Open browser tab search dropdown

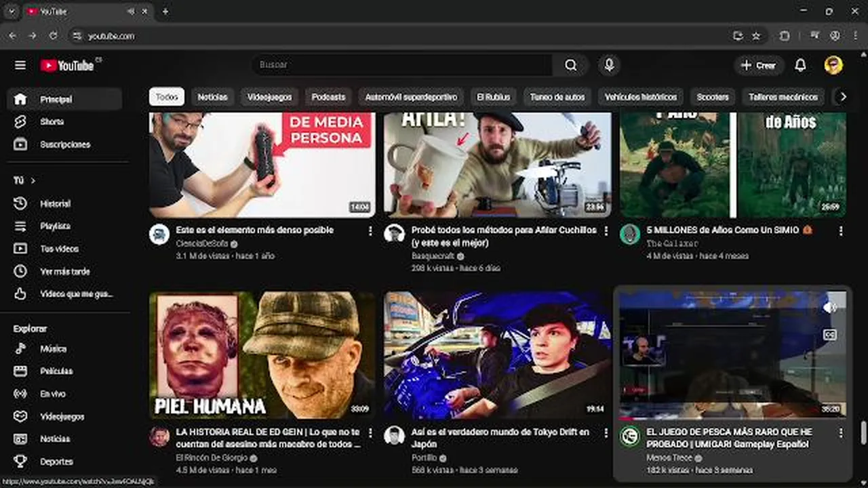(11, 12)
